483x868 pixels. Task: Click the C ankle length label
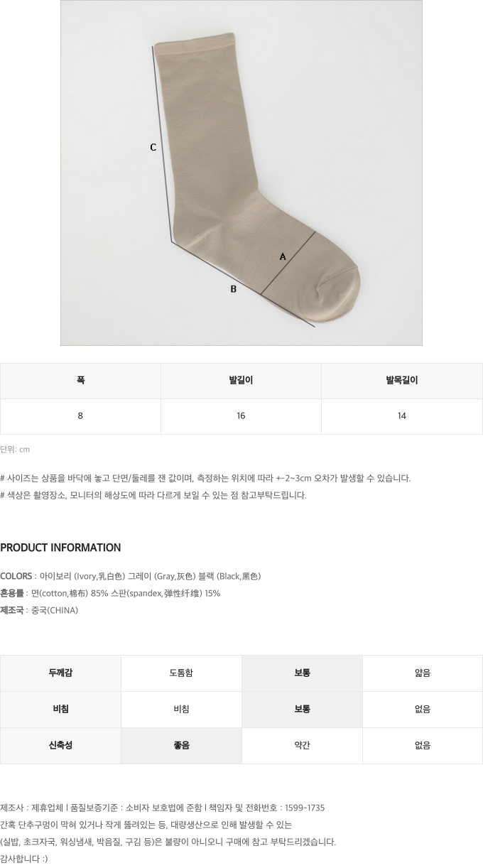[x=153, y=148]
